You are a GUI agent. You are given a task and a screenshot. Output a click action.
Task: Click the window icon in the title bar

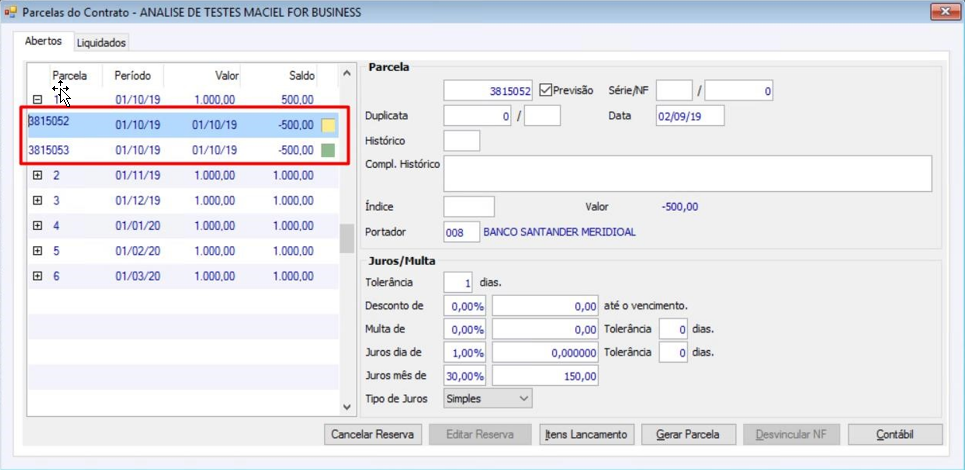tap(10, 12)
